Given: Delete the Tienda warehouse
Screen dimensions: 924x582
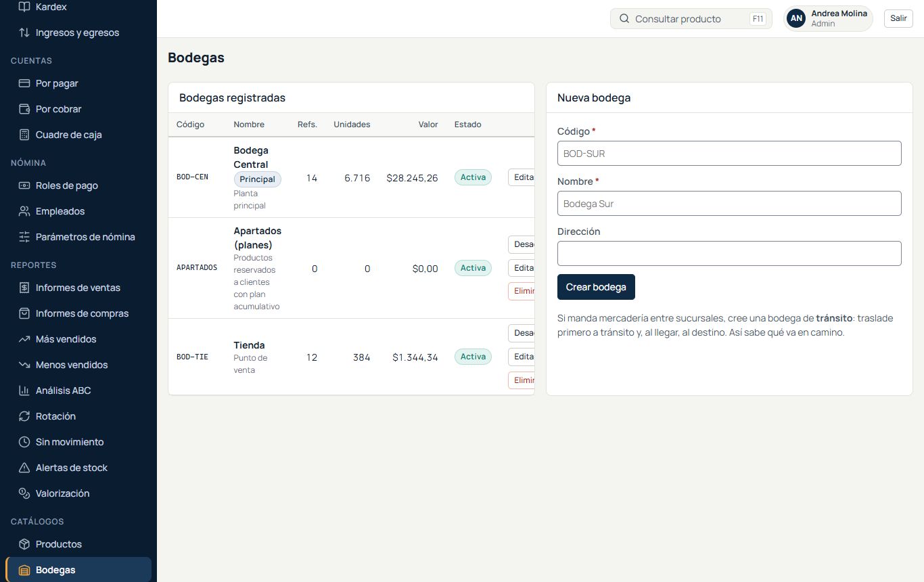Looking at the screenshot, I should tap(522, 380).
